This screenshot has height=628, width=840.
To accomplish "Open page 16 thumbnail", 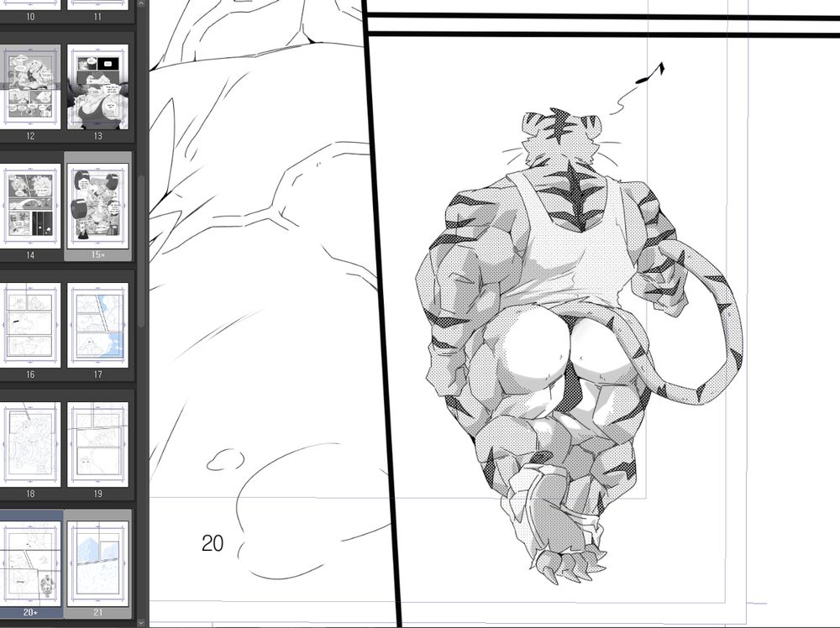I will pyautogui.click(x=30, y=326).
